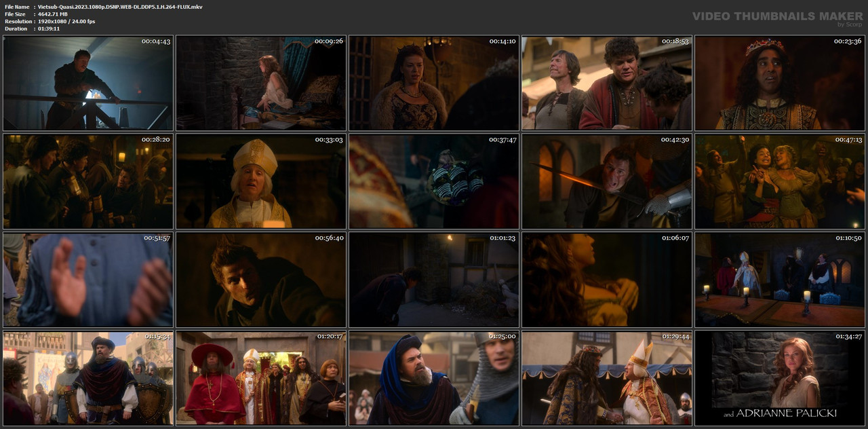Image resolution: width=868 pixels, height=429 pixels.
Task: Select the thumbnail timestamped 01:01:23
Action: (434, 280)
